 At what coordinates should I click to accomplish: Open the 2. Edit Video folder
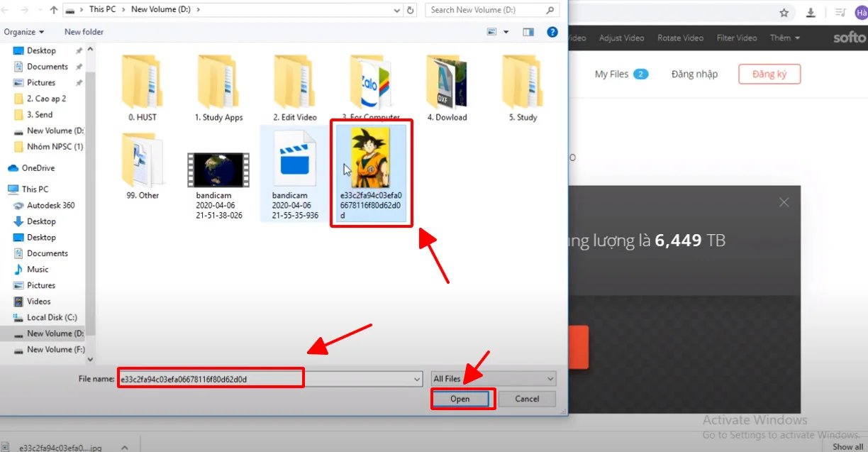point(295,88)
